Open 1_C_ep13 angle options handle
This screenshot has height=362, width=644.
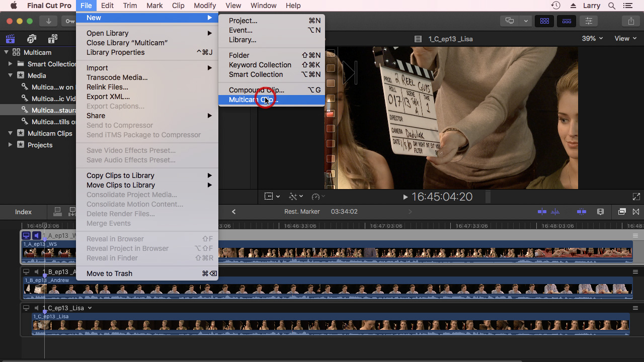(635, 308)
